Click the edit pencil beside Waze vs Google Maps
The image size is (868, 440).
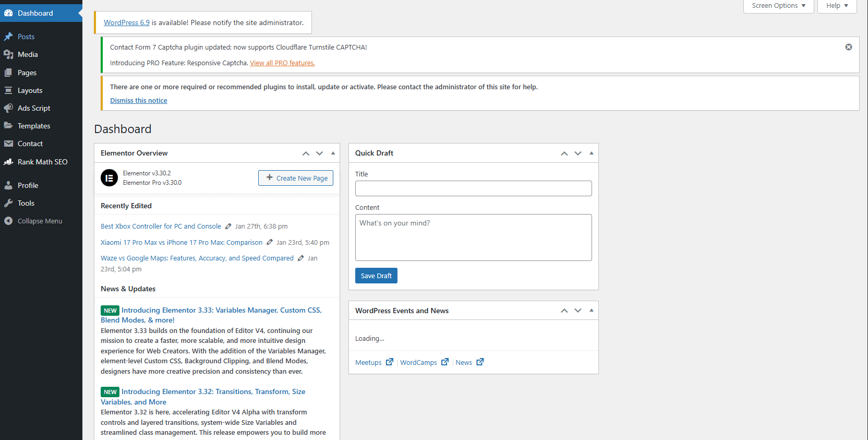pos(300,258)
